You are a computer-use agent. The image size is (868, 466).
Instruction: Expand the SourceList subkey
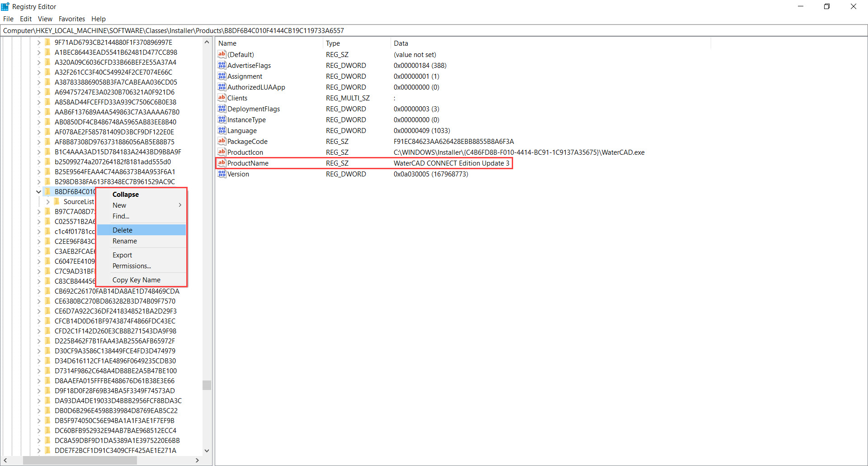click(x=48, y=202)
